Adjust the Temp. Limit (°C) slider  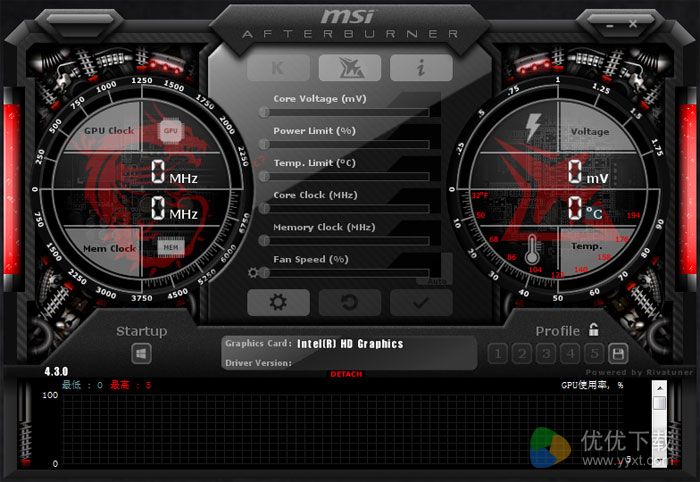click(344, 176)
